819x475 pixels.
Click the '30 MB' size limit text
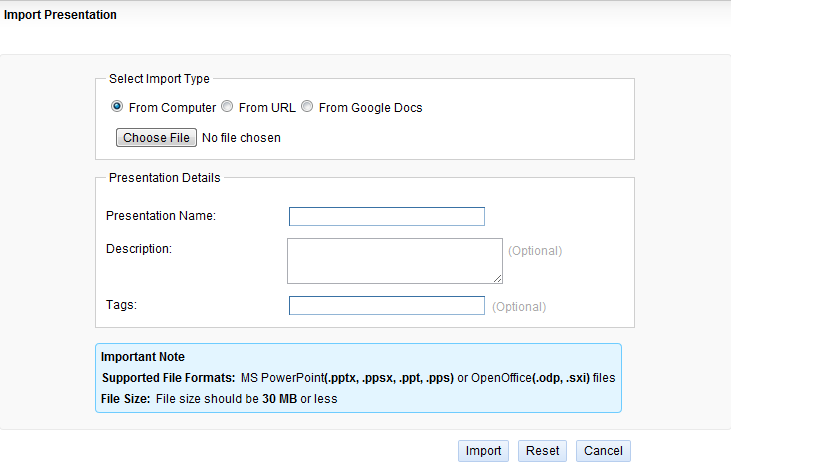279,399
